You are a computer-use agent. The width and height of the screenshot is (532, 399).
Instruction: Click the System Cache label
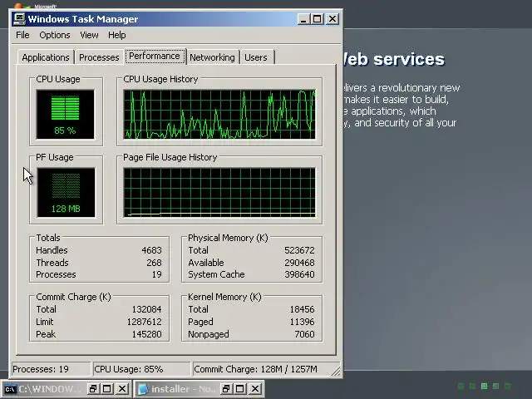coord(216,274)
